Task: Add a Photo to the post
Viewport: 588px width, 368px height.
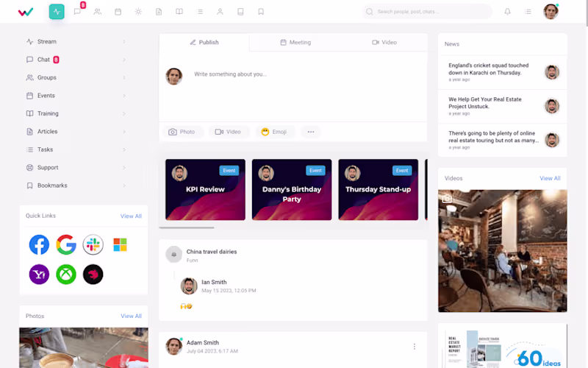Action: coord(182,132)
